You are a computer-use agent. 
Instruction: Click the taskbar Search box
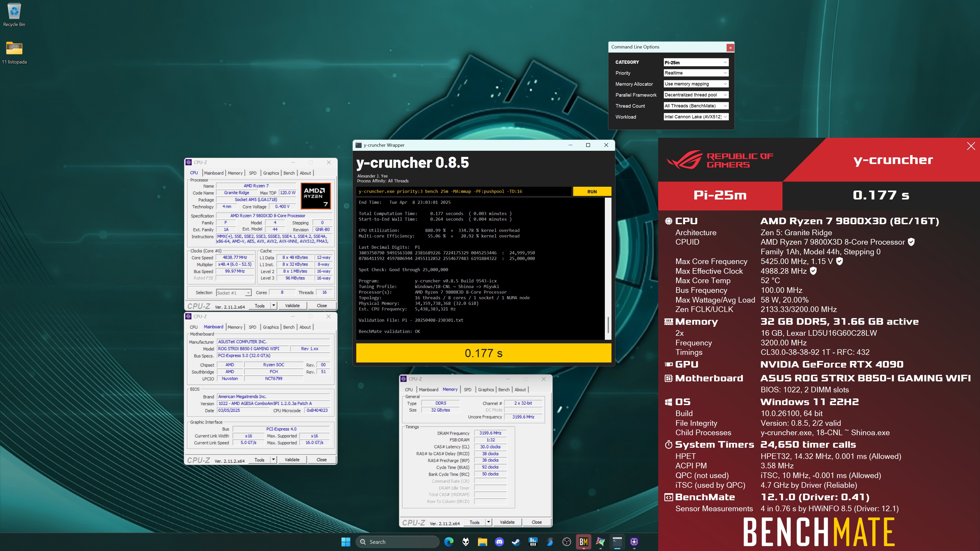[397, 542]
